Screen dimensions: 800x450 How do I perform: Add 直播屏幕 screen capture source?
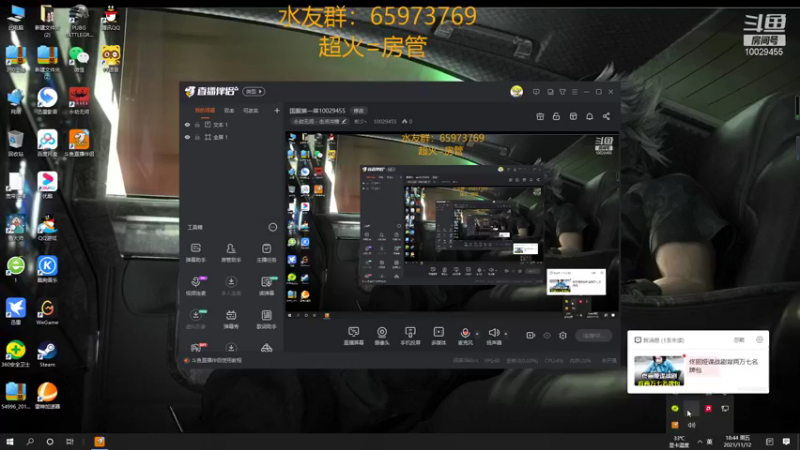coord(353,336)
